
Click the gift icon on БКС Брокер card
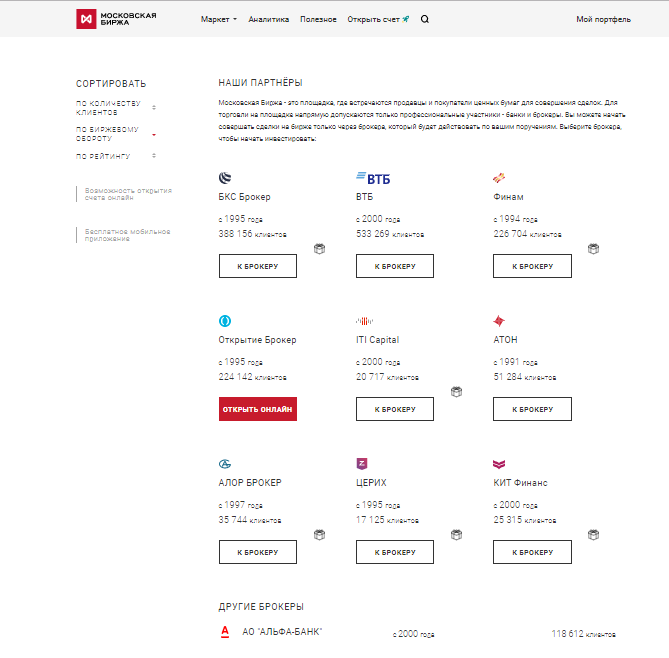coord(320,248)
